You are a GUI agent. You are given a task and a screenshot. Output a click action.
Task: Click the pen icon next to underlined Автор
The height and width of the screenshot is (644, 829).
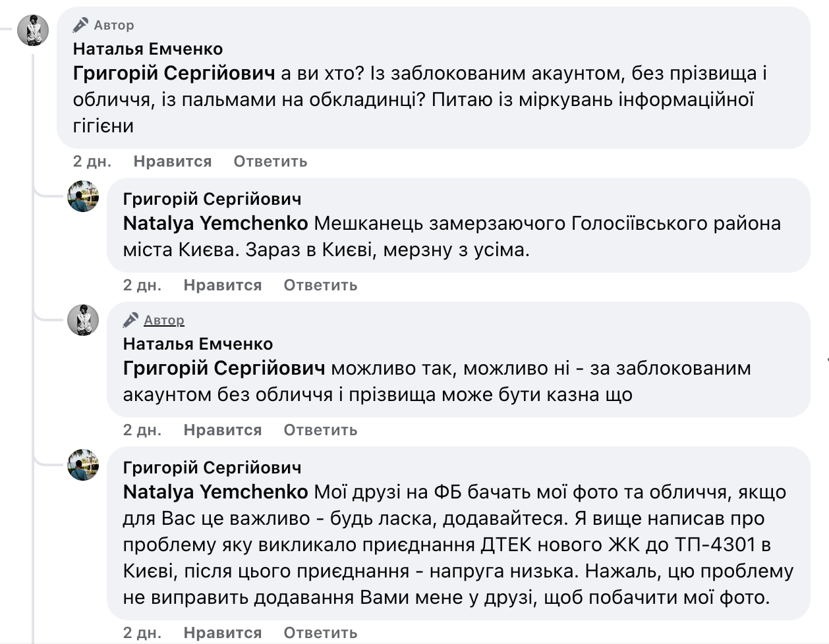(130, 320)
